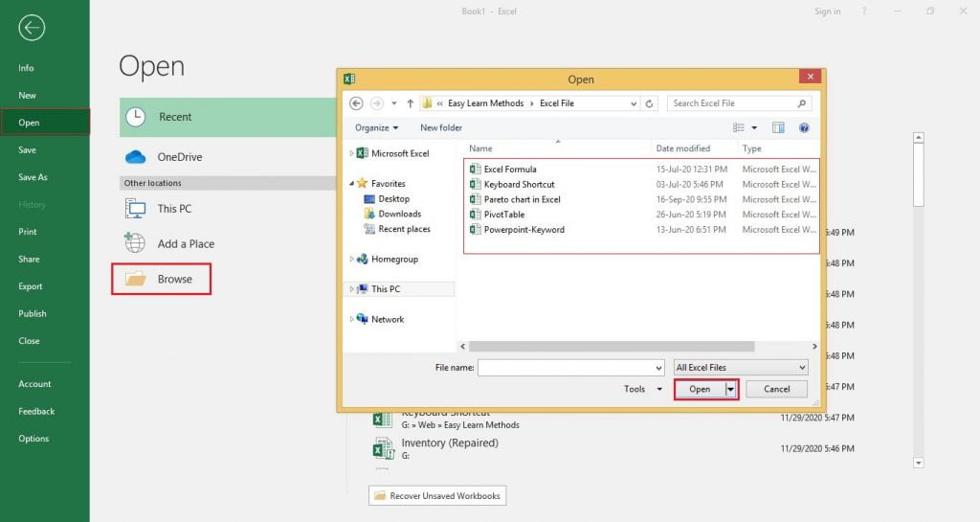Select New in the backstage menu
The height and width of the screenshot is (522, 980).
click(27, 95)
